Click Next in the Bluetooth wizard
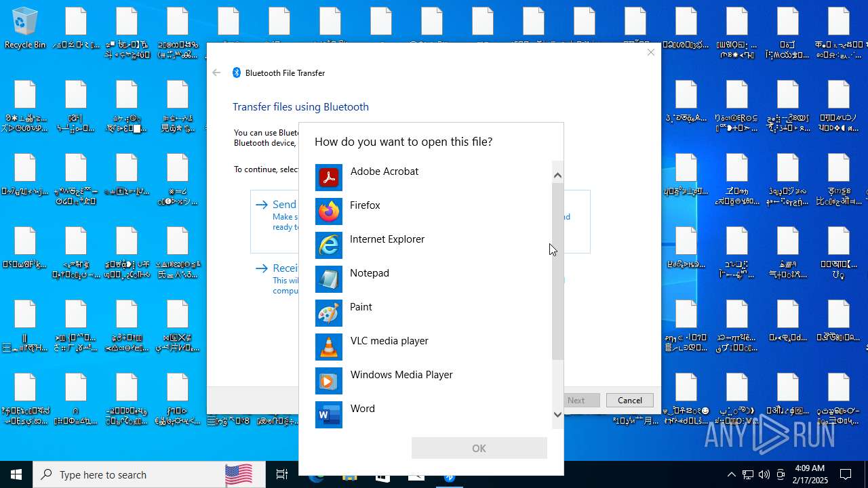Screen dimensions: 868x488 (576, 400)
